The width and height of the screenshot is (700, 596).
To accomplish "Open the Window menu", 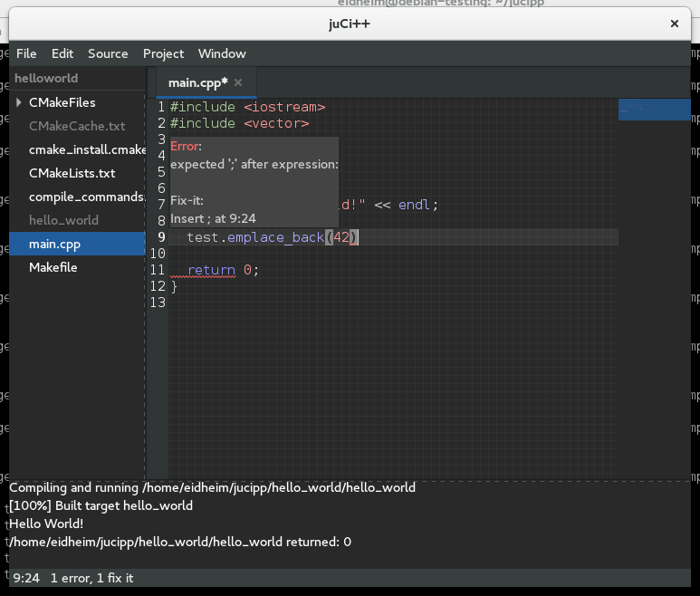I will tap(222, 53).
